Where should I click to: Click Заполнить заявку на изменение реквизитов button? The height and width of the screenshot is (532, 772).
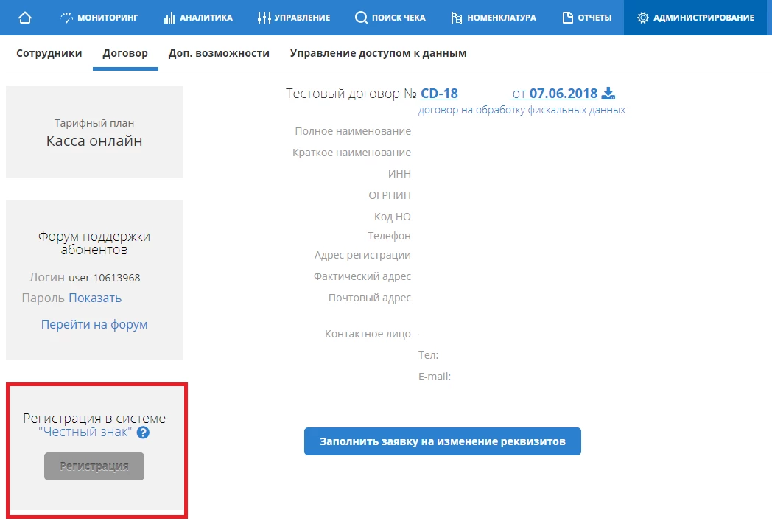[x=442, y=441]
